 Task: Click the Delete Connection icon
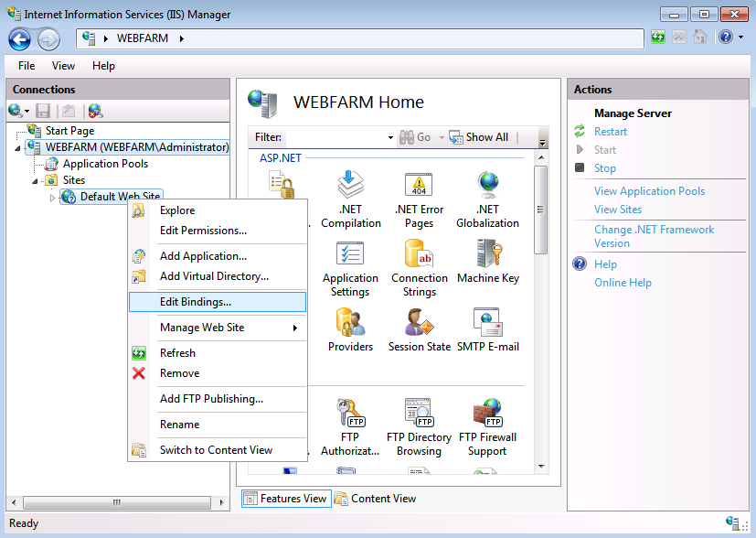point(95,111)
